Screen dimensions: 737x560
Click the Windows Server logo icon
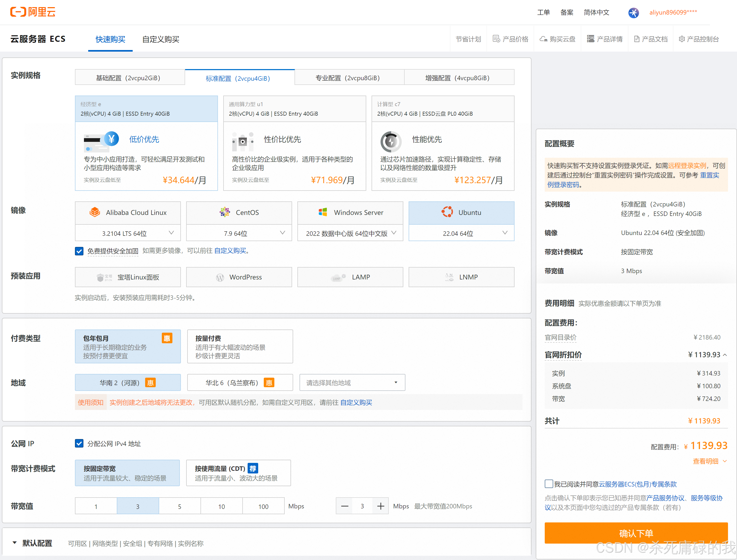pos(323,212)
